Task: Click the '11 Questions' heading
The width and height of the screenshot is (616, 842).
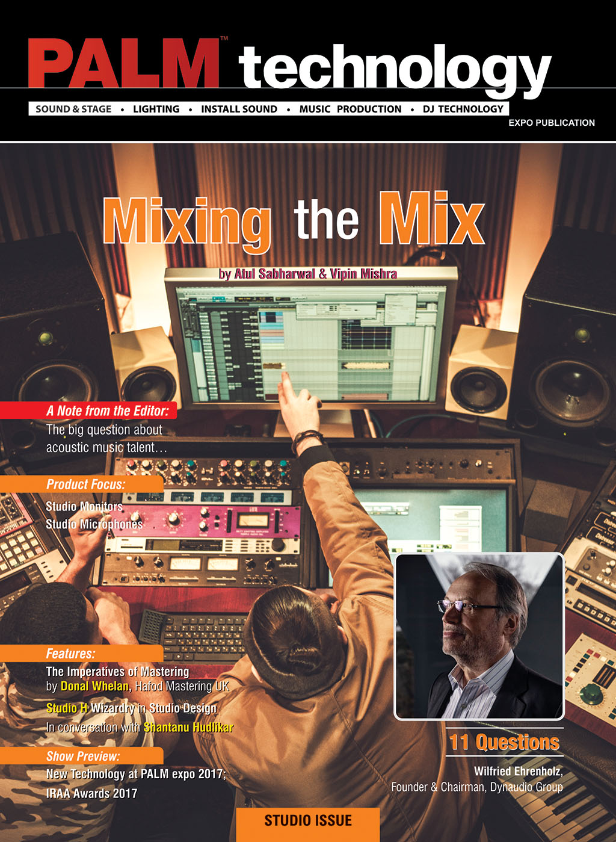Action: coord(504,742)
